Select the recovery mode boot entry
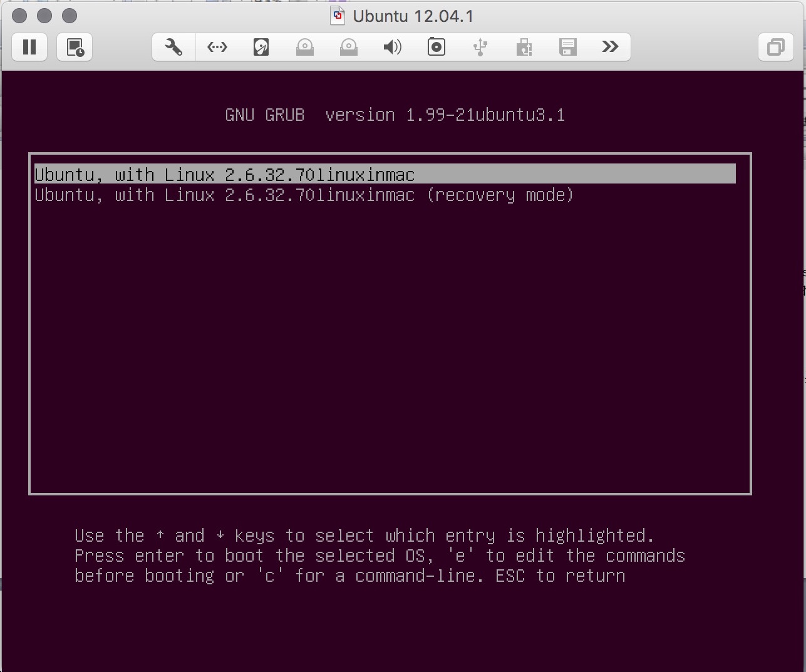806x672 pixels. 304,195
